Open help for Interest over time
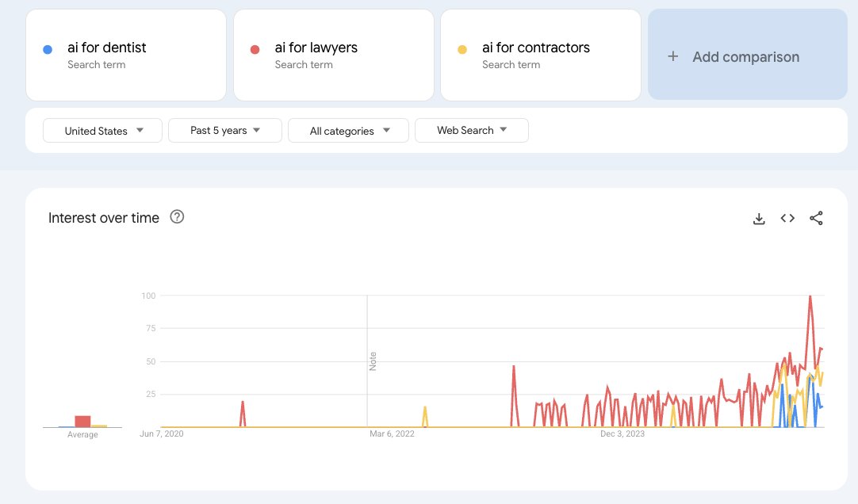The height and width of the screenshot is (504, 858). (x=177, y=217)
